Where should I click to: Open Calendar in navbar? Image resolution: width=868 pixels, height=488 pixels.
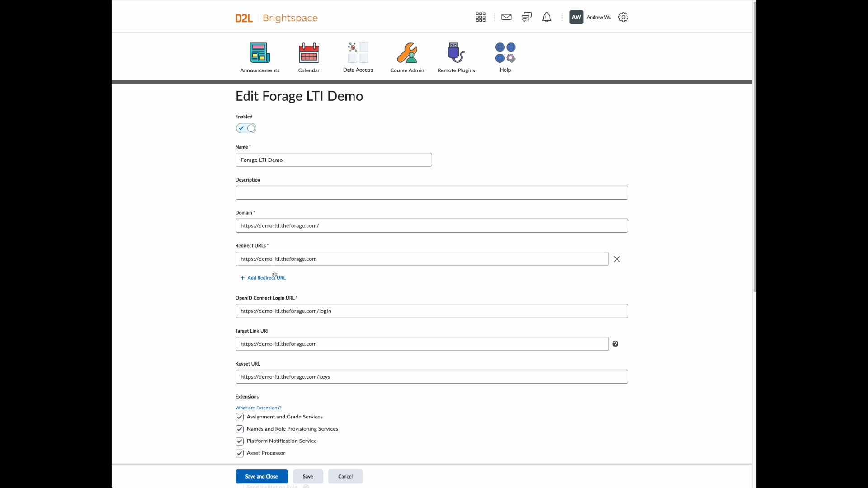(x=309, y=57)
